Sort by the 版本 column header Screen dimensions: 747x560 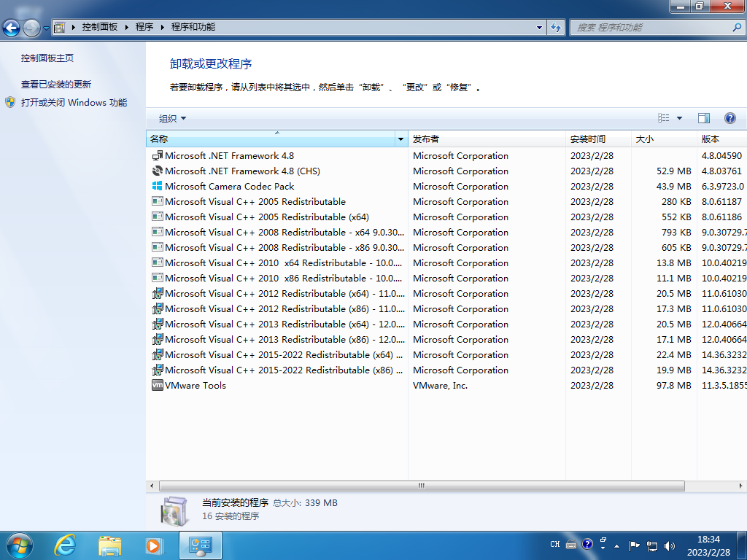pyautogui.click(x=722, y=139)
